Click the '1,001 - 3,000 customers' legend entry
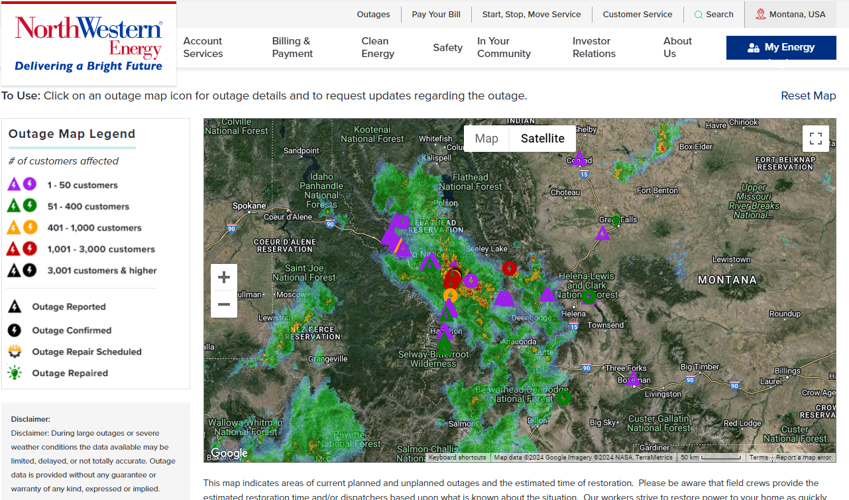The width and height of the screenshot is (849, 500). pos(101,249)
